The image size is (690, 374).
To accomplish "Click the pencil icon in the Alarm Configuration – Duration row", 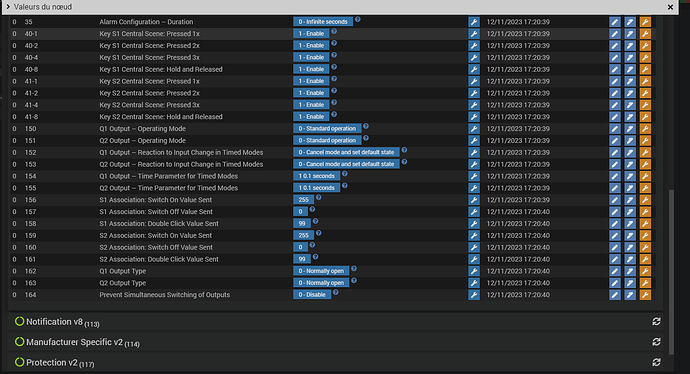I will [615, 22].
